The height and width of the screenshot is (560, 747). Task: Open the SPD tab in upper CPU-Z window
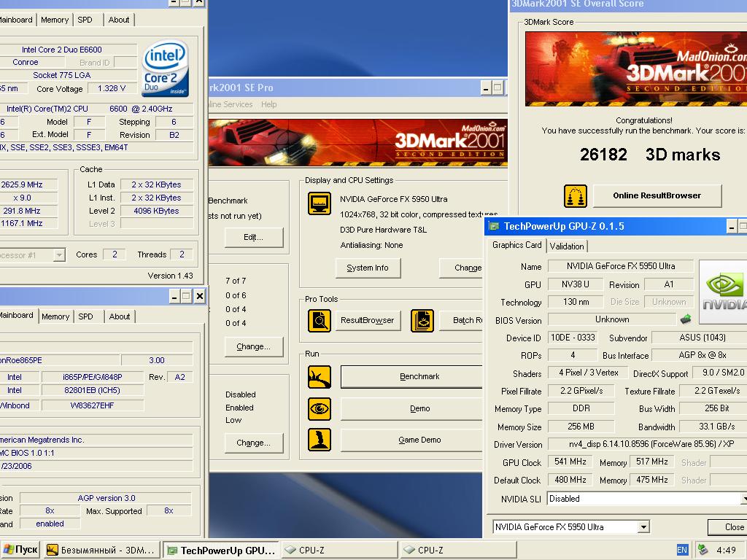tap(85, 20)
